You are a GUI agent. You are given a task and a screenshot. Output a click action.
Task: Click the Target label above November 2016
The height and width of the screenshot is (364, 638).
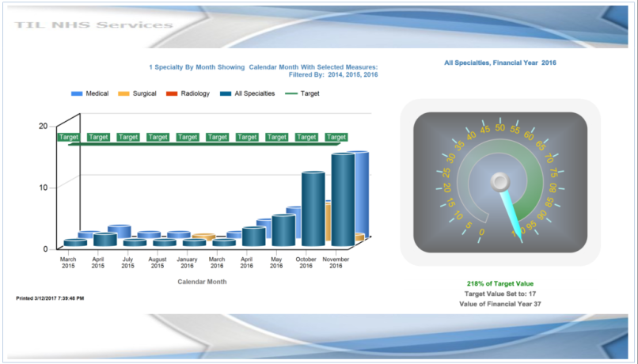(336, 137)
